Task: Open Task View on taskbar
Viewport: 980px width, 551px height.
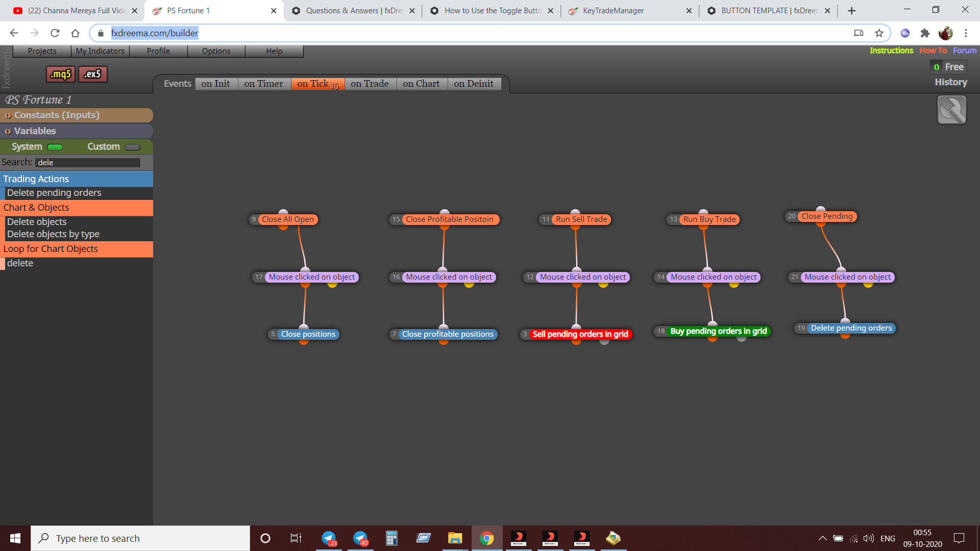Action: coord(296,538)
